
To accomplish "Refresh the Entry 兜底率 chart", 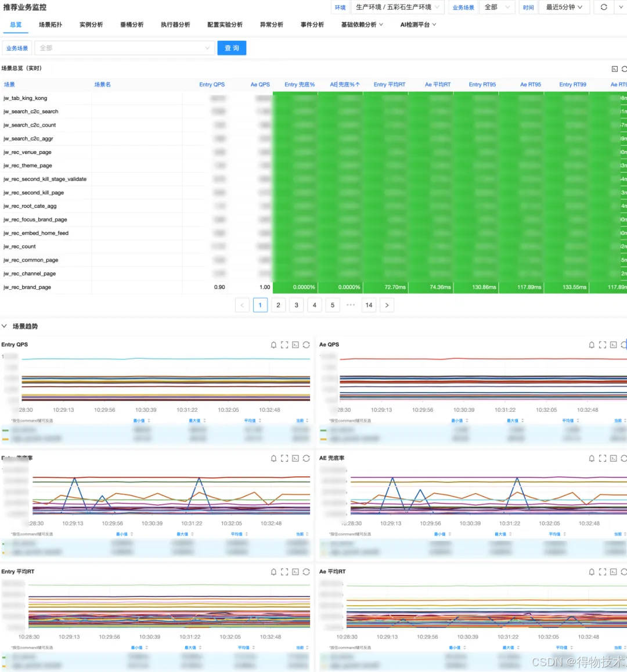I will 306,459.
